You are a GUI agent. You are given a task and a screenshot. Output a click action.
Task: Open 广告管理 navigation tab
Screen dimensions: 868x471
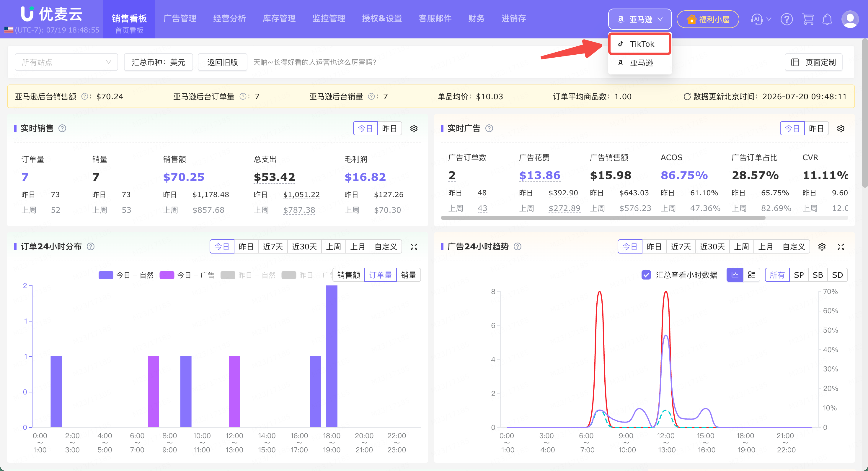180,19
